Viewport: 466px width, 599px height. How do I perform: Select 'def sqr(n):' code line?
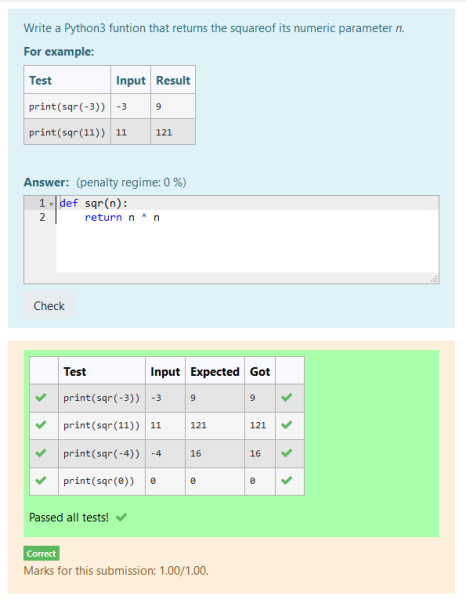click(x=94, y=203)
